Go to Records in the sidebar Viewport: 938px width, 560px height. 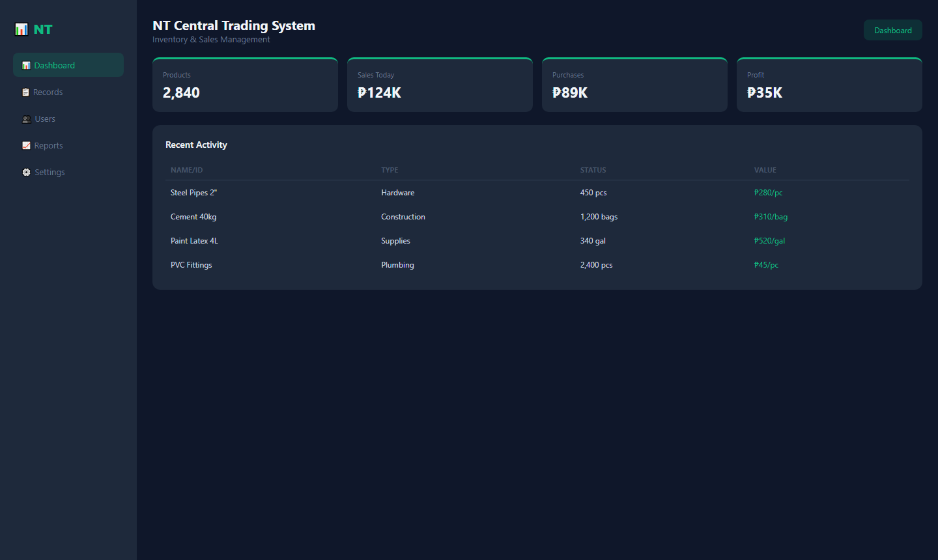(x=68, y=92)
